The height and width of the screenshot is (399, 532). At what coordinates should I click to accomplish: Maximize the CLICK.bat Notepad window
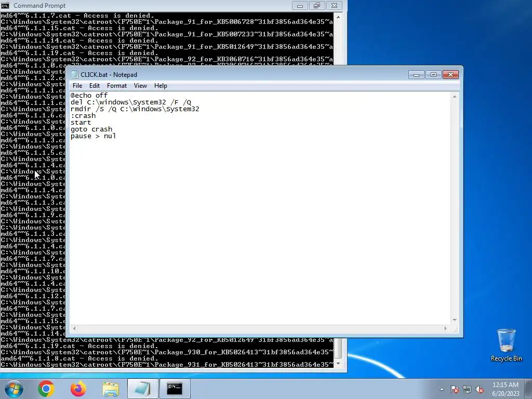click(433, 75)
